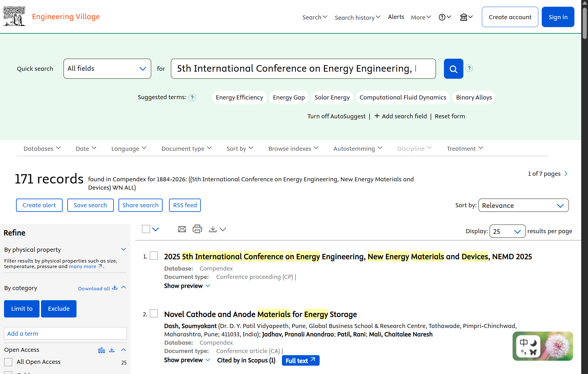Open the All fields dropdown
The height and width of the screenshot is (374, 588).
[x=107, y=69]
